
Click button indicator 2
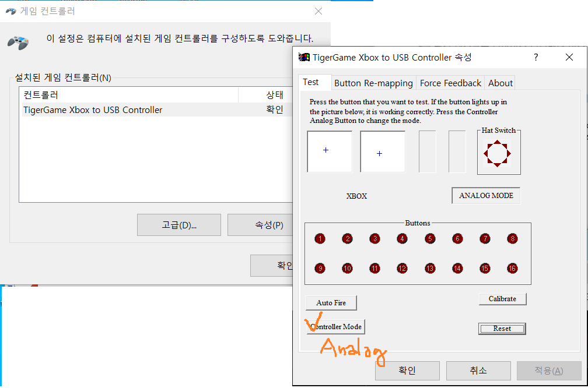point(347,239)
